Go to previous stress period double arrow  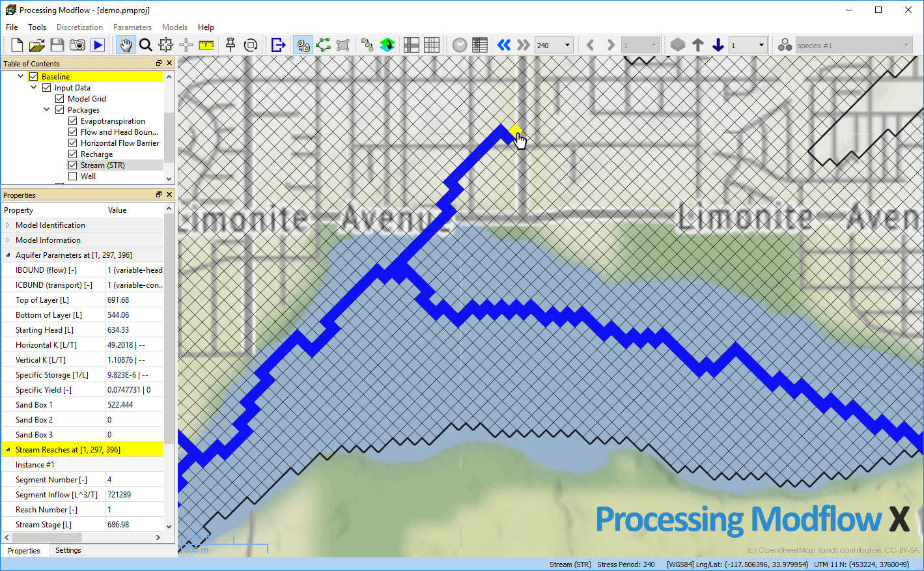[x=503, y=45]
